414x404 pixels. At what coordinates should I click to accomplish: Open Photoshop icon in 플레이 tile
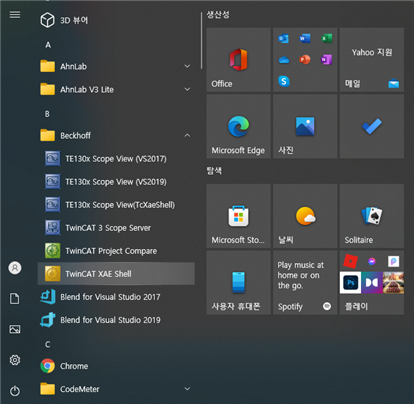point(350,283)
